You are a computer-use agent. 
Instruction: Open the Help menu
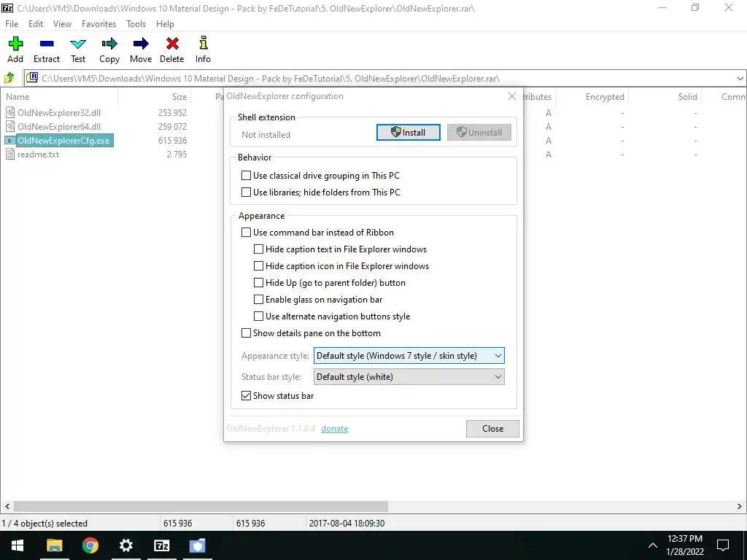[x=165, y=24]
